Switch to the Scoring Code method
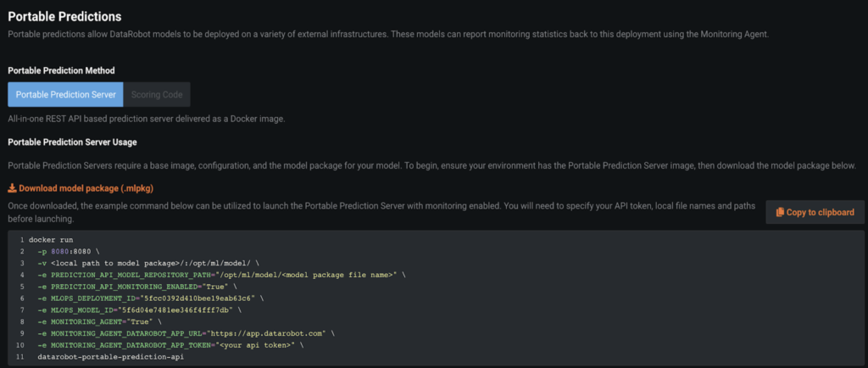Screen dimensions: 868x368 click(157, 95)
